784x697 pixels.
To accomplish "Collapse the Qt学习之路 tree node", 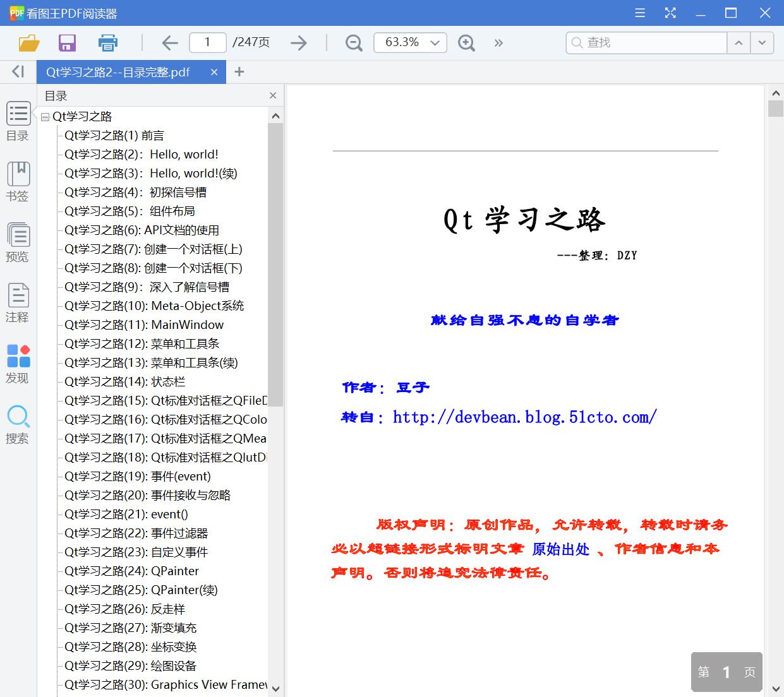I will [x=44, y=116].
